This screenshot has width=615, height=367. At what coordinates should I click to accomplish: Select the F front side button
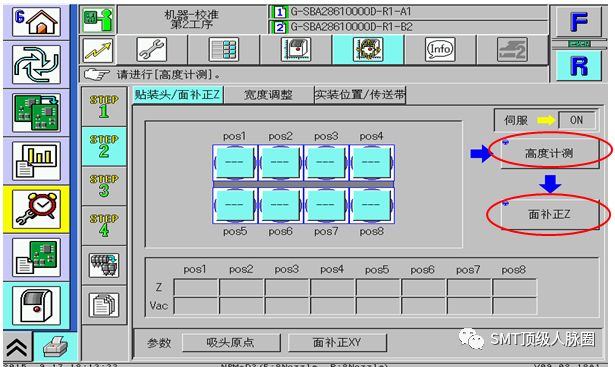pyautogui.click(x=579, y=22)
